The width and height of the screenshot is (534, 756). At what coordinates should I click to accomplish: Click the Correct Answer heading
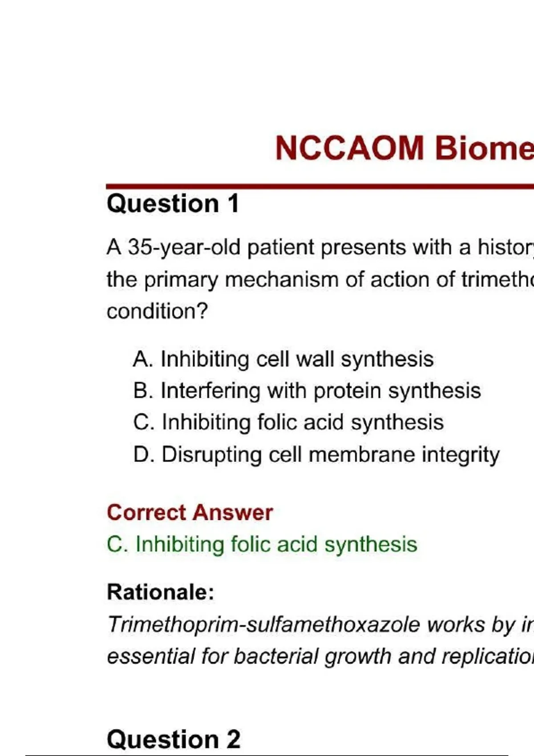tap(190, 513)
